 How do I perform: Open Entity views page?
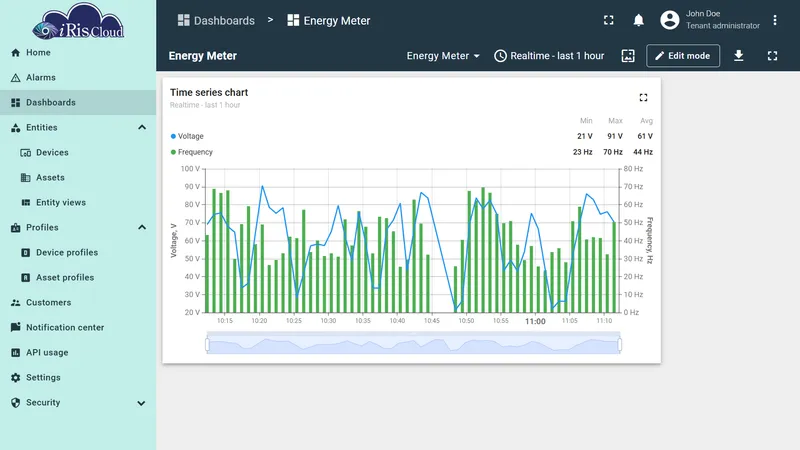pyautogui.click(x=78, y=203)
